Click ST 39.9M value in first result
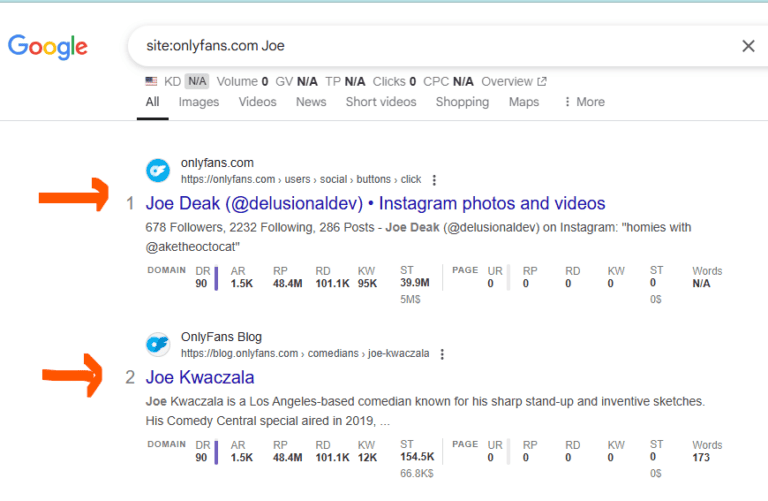 pos(415,283)
